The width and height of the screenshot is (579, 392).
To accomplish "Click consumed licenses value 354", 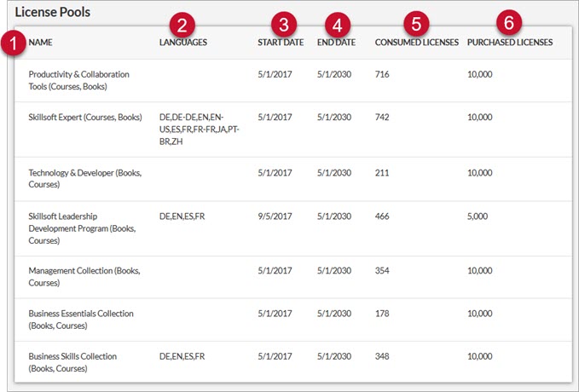I will pos(382,270).
